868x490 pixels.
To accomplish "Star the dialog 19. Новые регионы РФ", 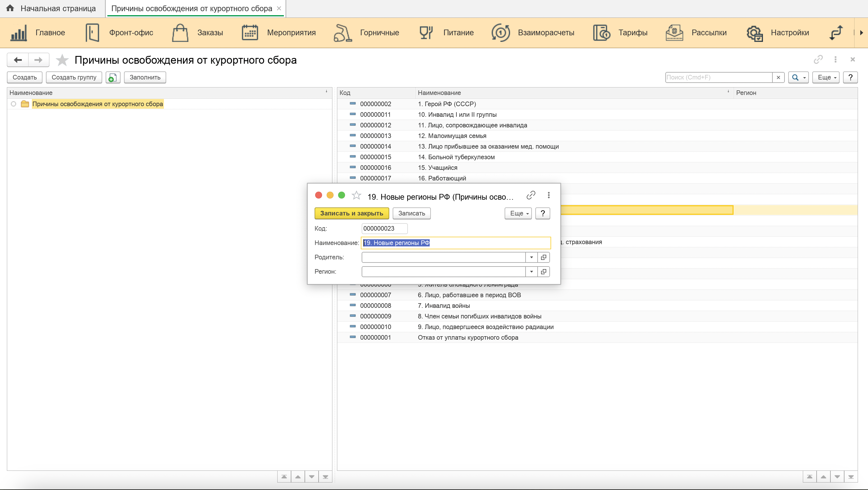I will pos(356,195).
